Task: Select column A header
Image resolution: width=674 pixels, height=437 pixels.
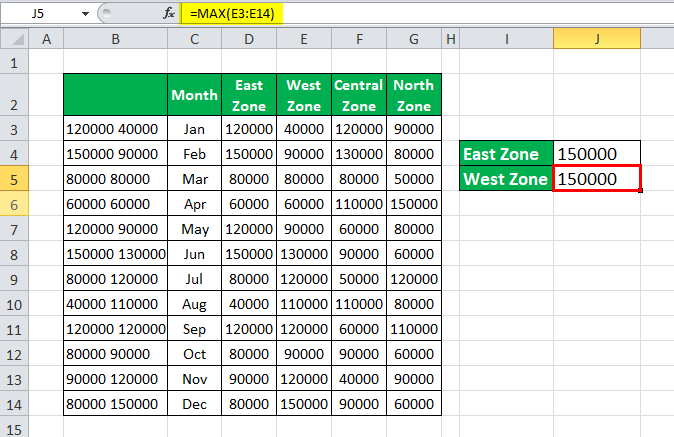Action: click(x=46, y=39)
